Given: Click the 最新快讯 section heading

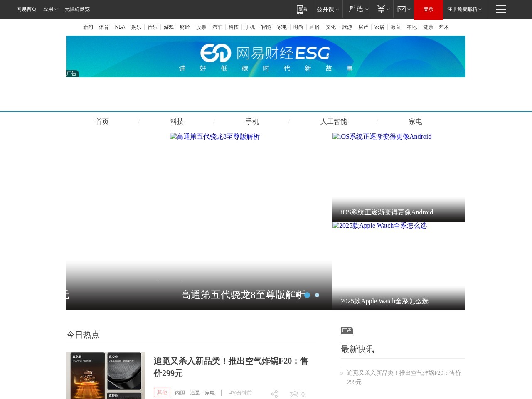Looking at the screenshot, I should pyautogui.click(x=357, y=350).
